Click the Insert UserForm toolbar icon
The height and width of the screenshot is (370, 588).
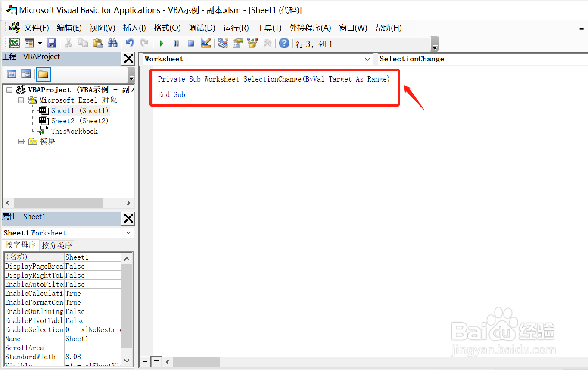29,43
